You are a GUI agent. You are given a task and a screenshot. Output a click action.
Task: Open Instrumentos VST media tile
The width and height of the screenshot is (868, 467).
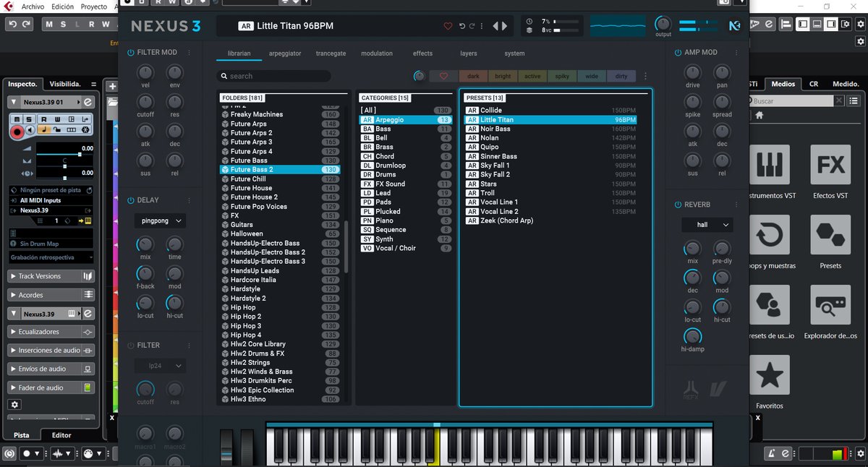point(768,165)
